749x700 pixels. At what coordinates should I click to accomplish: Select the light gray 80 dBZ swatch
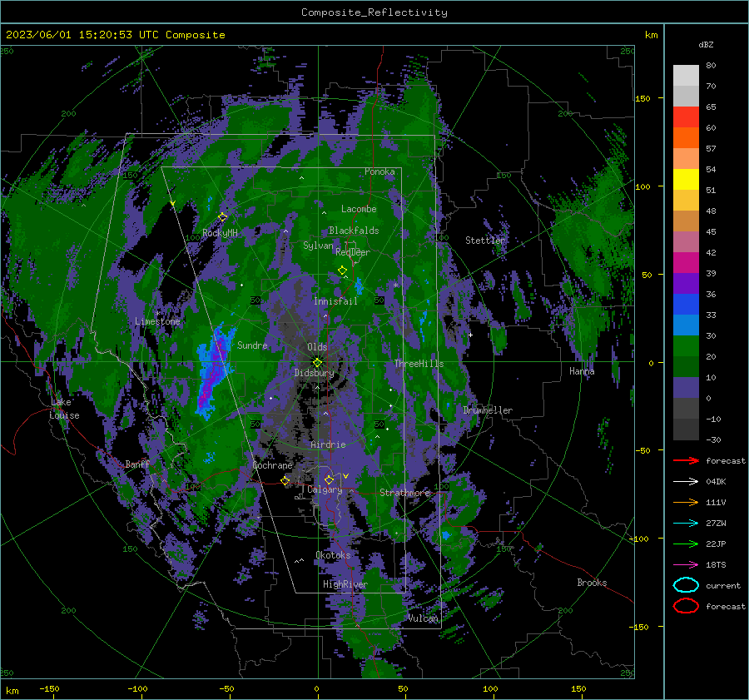[x=686, y=75]
